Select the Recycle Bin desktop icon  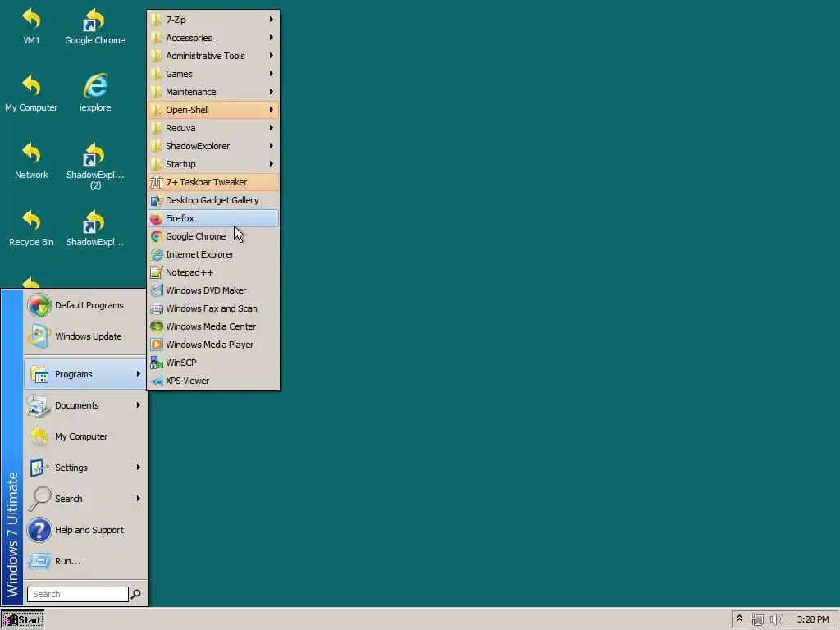click(31, 228)
